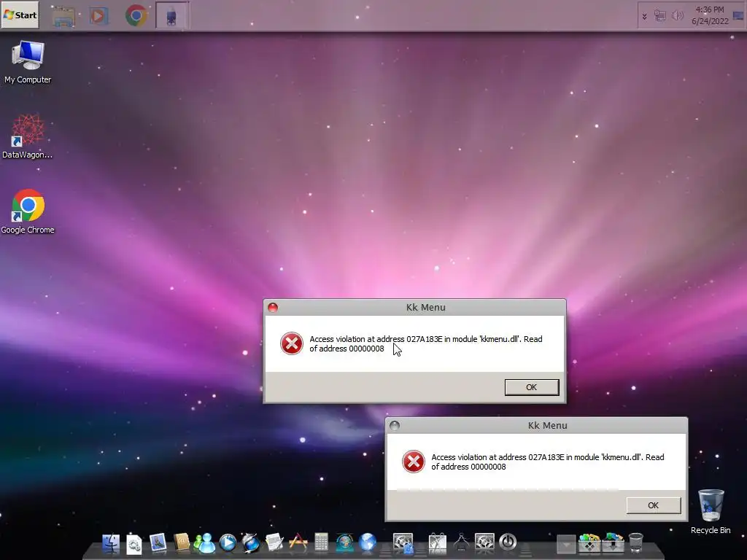
Task: Open the Windows orb globe dock icon
Action: coord(344,542)
